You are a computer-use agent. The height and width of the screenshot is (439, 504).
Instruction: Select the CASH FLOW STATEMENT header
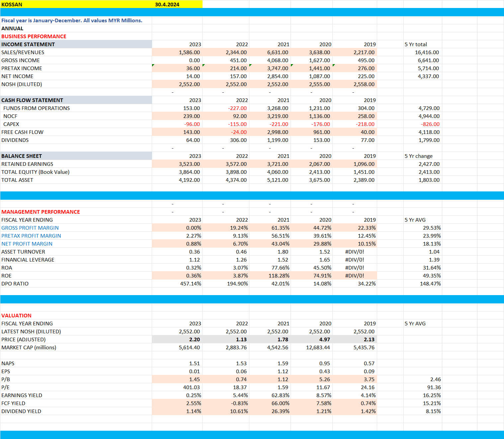pos(76,100)
